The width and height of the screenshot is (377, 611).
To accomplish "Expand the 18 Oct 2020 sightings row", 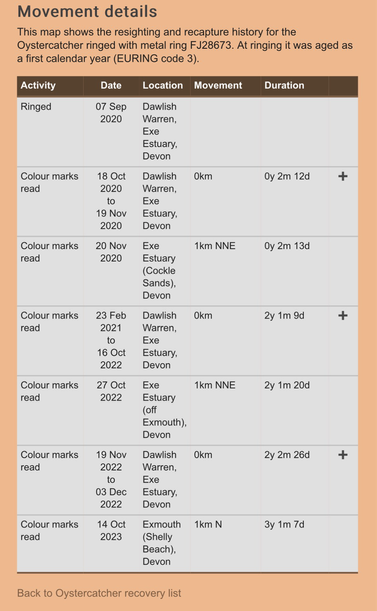I will tap(343, 177).
